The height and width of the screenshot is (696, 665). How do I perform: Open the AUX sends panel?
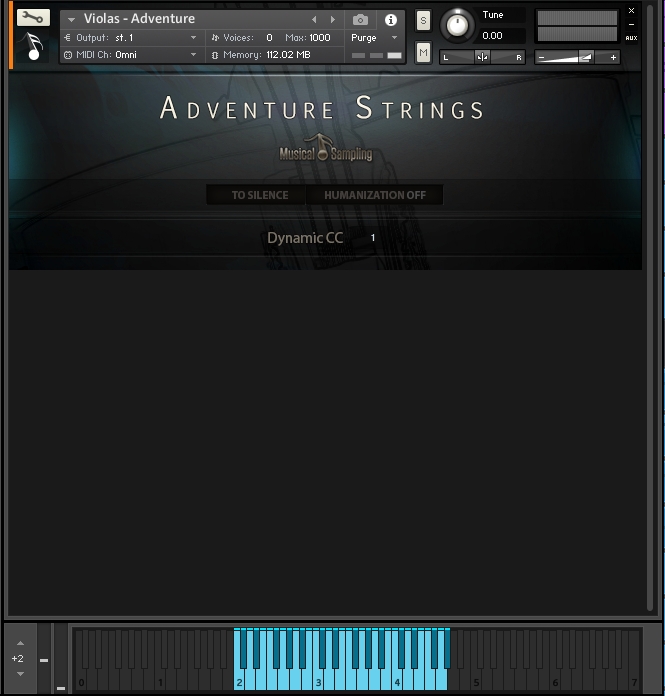631,38
